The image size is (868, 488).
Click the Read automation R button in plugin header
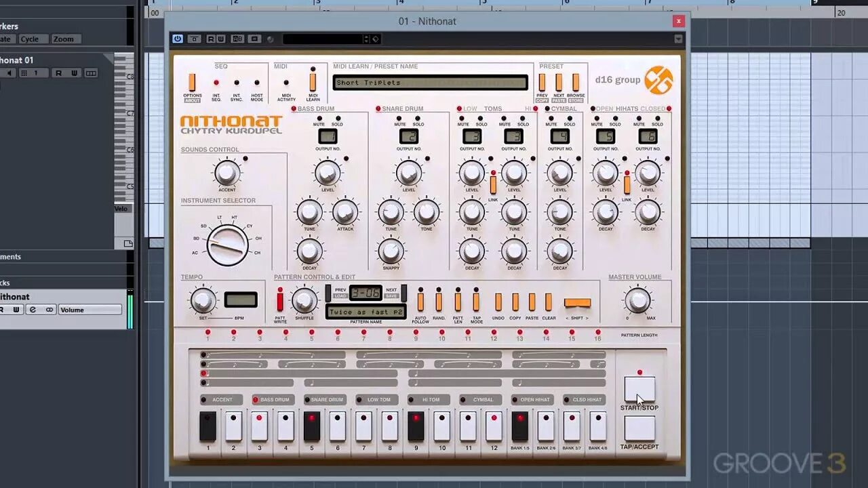point(211,39)
